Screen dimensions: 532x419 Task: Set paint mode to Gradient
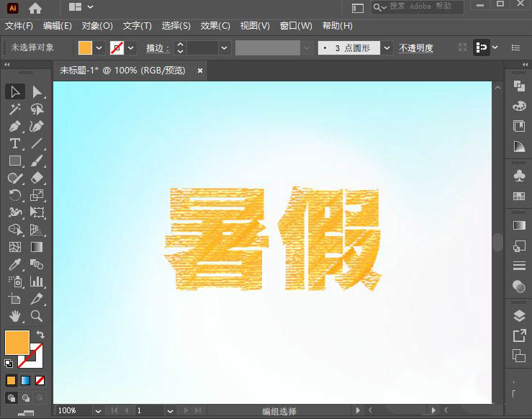click(x=26, y=380)
